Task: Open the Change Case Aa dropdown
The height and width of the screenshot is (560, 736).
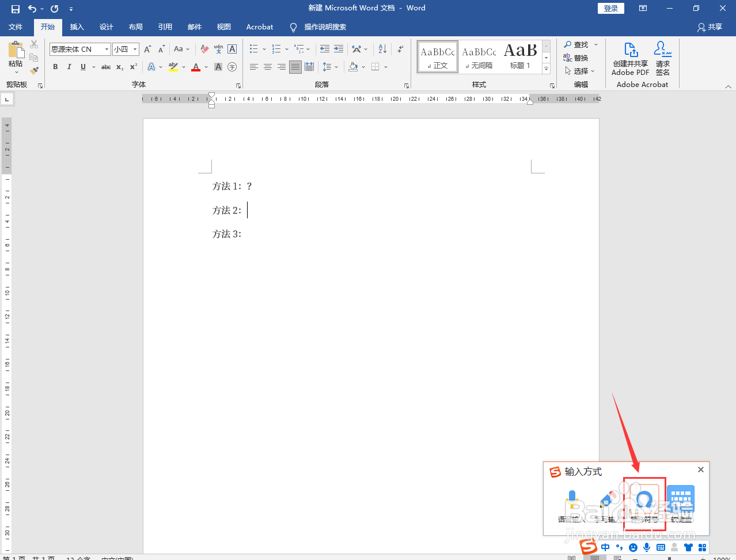Action: (x=181, y=49)
